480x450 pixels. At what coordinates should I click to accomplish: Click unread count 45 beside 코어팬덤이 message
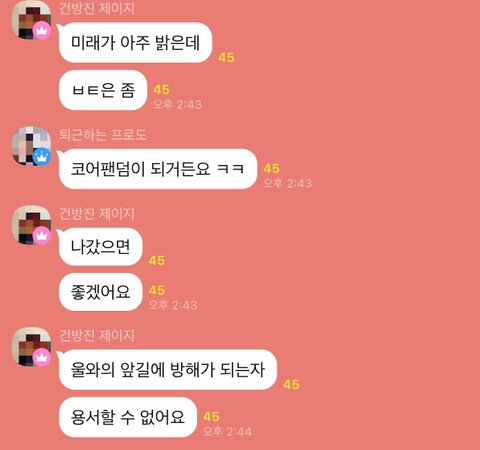coord(272,169)
